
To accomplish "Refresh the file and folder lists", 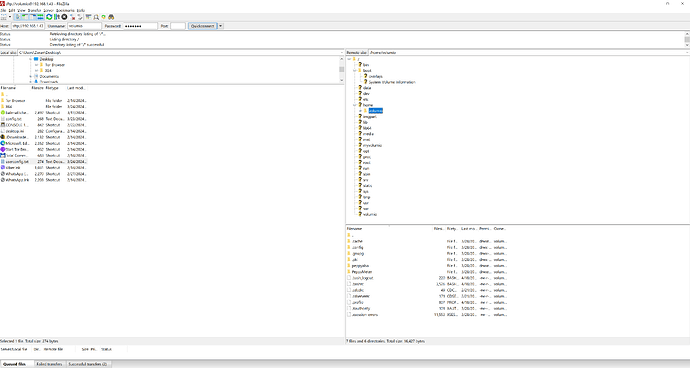I will pyautogui.click(x=49, y=17).
